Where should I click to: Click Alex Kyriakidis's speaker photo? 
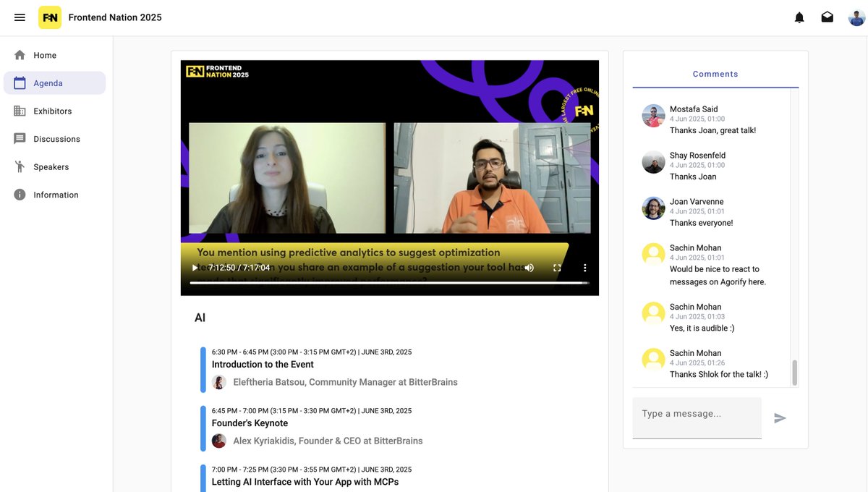(219, 441)
